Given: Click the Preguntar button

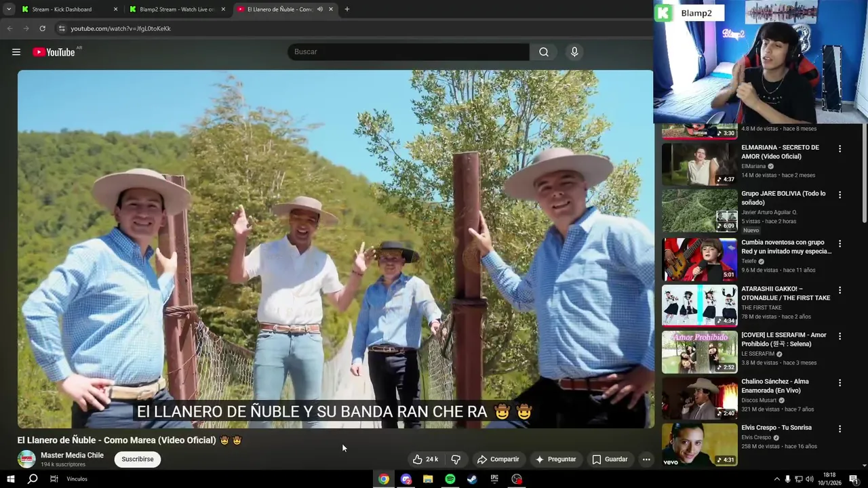Looking at the screenshot, I should coord(555,460).
